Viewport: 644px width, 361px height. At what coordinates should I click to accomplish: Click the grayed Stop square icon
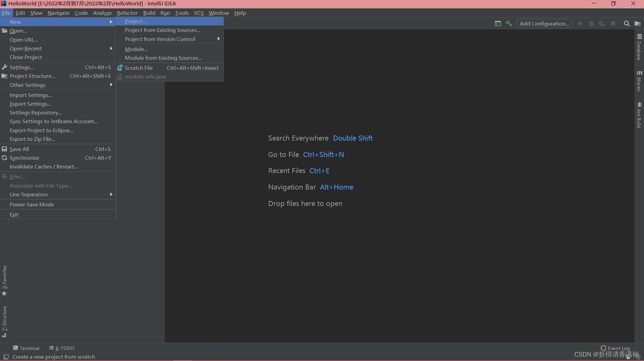(613, 23)
